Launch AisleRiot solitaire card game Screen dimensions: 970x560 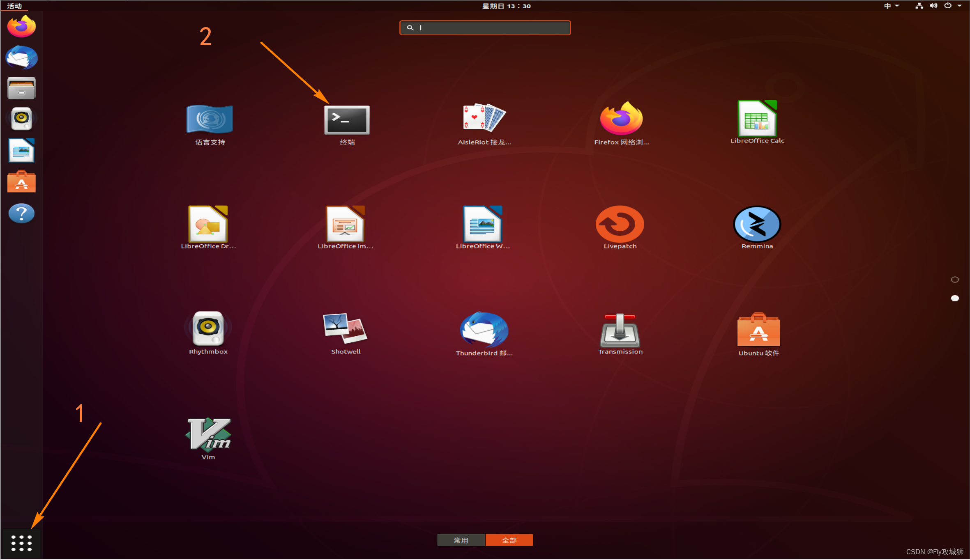point(484,118)
